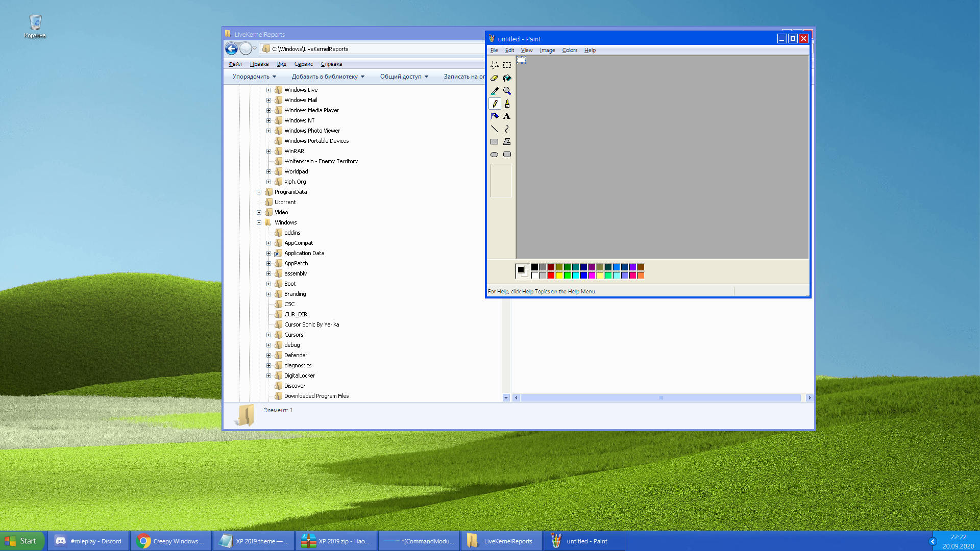This screenshot has height=551, width=980.
Task: Open the Colors menu in Paint
Action: point(569,50)
